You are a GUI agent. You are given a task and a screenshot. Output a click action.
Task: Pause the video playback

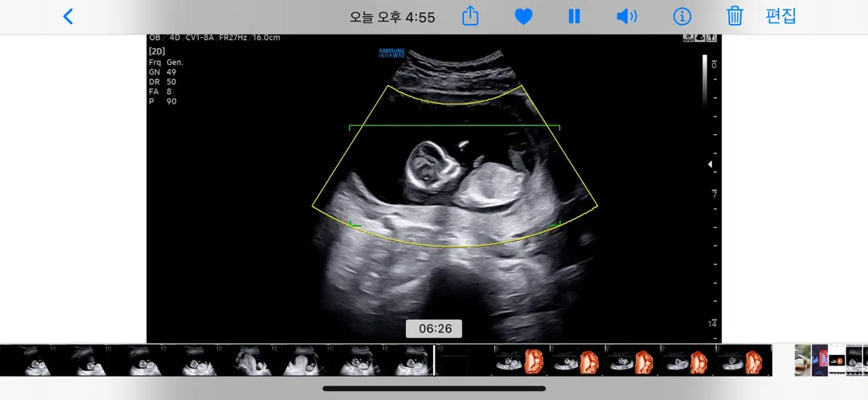(574, 17)
